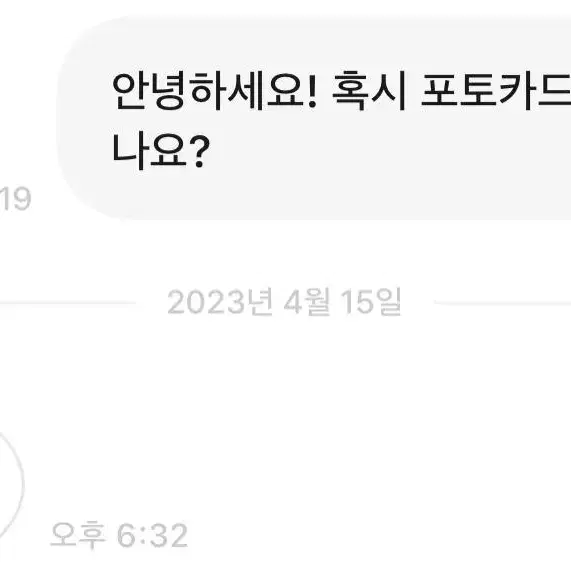Click the word 혹시 in the message
The image size is (571, 571).
[369, 91]
